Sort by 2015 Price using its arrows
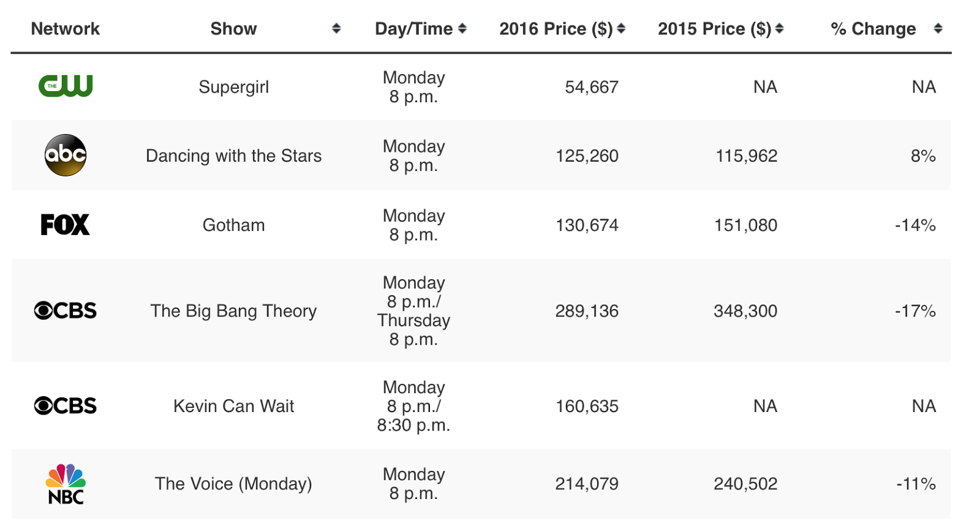This screenshot has width=980, height=529. [779, 29]
